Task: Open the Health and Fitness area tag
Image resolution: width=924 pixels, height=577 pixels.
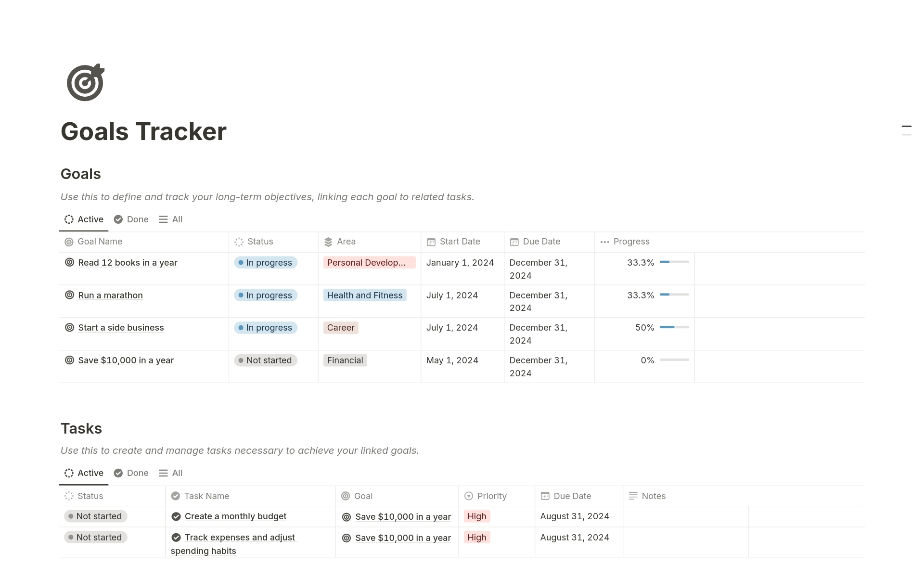Action: pos(364,295)
